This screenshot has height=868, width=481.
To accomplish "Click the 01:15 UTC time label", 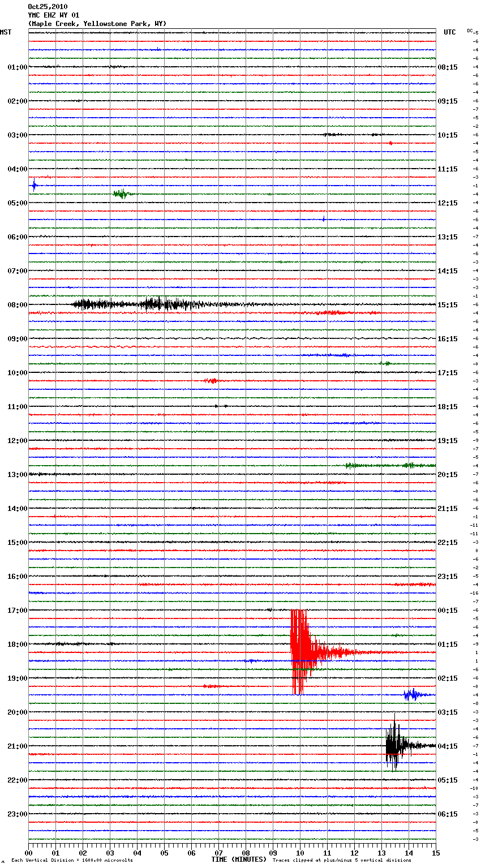I will (x=448, y=644).
